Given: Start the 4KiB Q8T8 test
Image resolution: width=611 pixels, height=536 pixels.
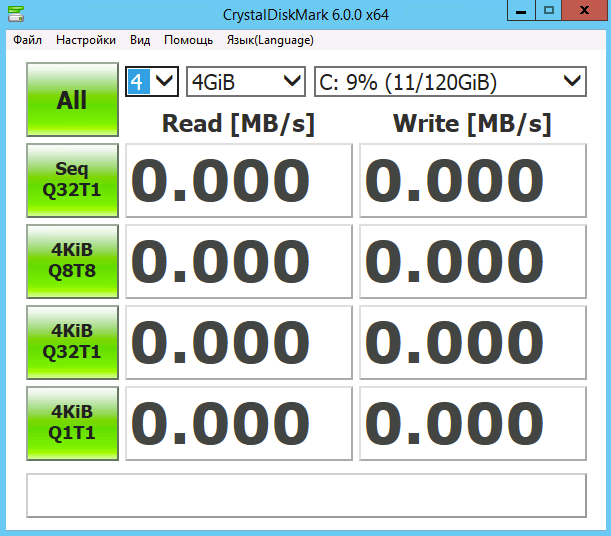Looking at the screenshot, I should pos(72,260).
